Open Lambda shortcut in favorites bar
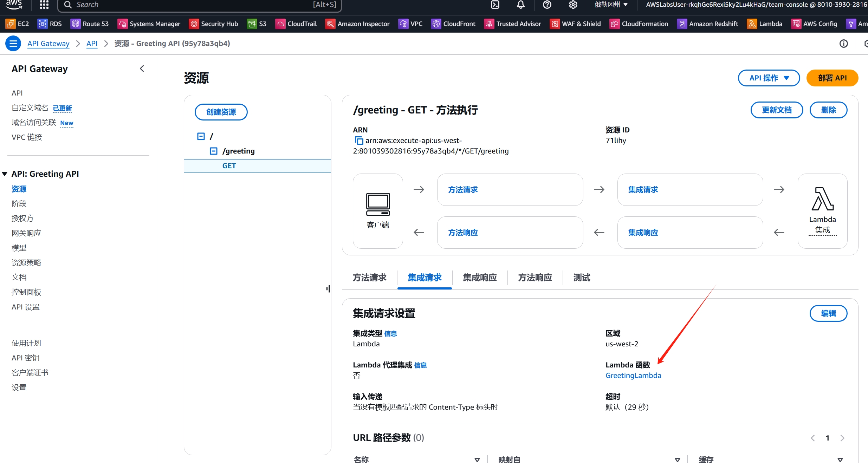The image size is (868, 463). (765, 24)
